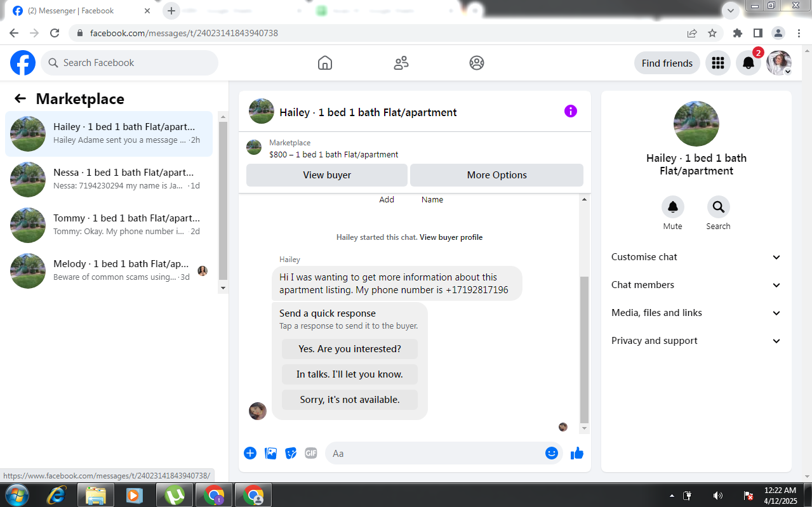Open the Chrome extensions puzzle icon
This screenshot has width=812, height=507.
[x=737, y=33]
